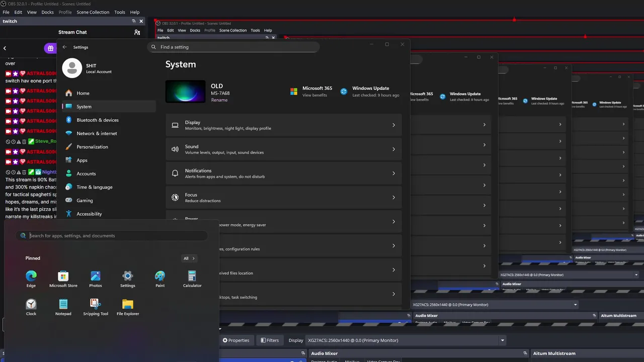Open the Help menu in OBS
This screenshot has height=362, width=644.
tap(135, 12)
